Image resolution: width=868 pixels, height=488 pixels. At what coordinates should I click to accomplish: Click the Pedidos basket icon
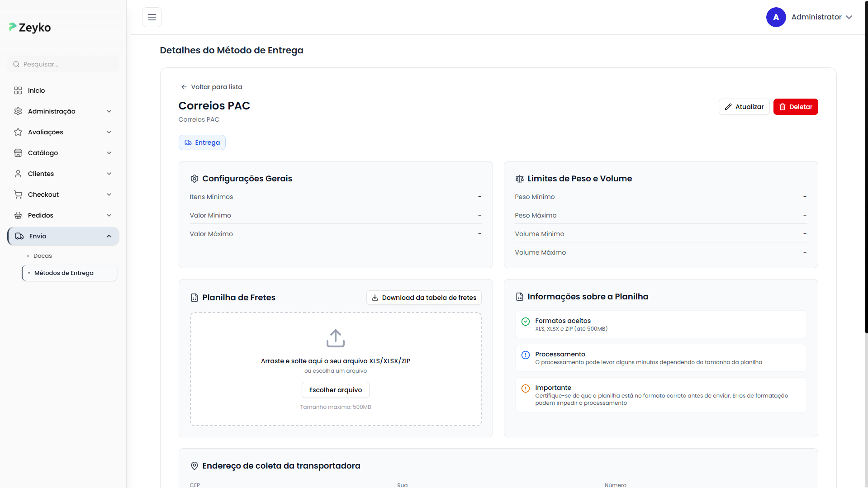(x=18, y=215)
